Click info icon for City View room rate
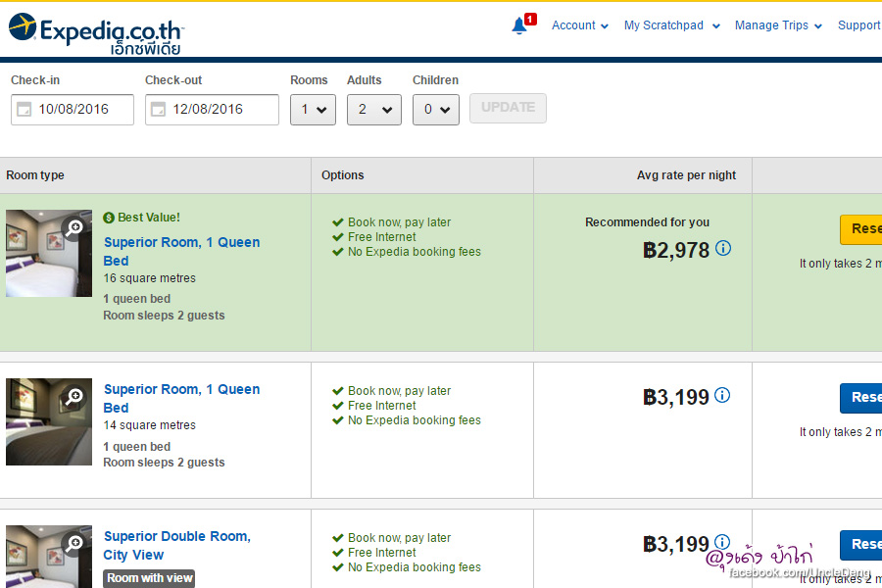The image size is (882, 588). (723, 543)
